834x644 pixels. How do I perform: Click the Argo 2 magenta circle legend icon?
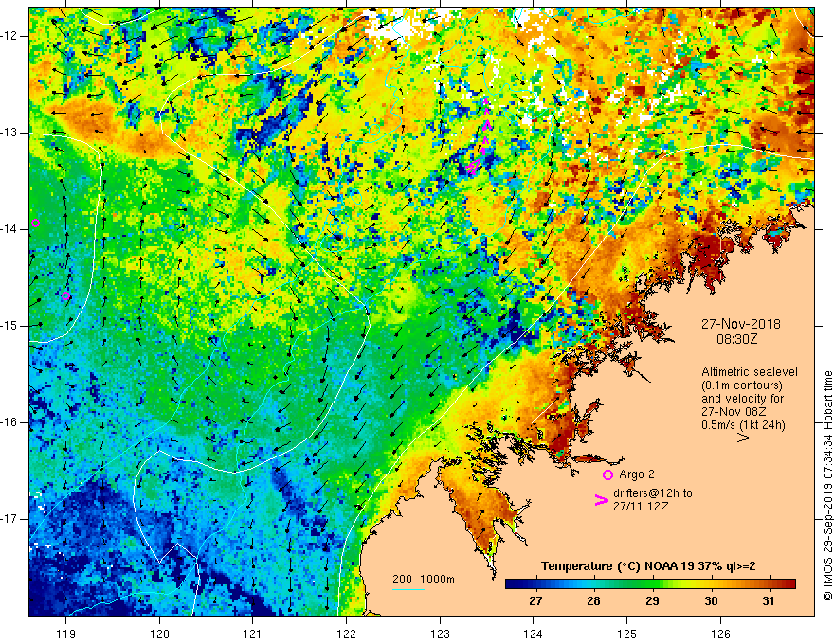click(x=607, y=474)
